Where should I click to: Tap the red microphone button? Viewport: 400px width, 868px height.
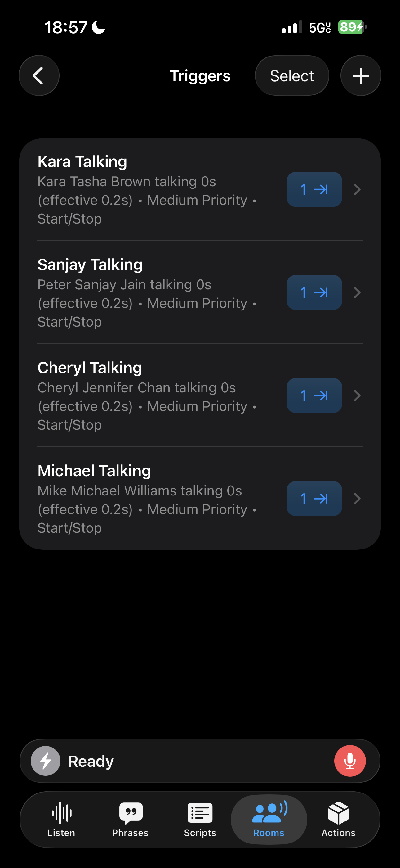click(x=350, y=761)
